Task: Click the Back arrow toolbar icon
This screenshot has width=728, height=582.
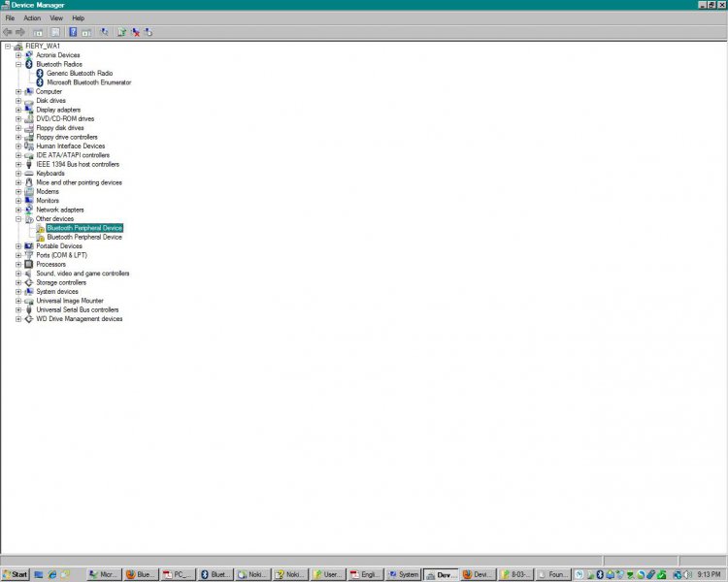Action: tap(8, 32)
